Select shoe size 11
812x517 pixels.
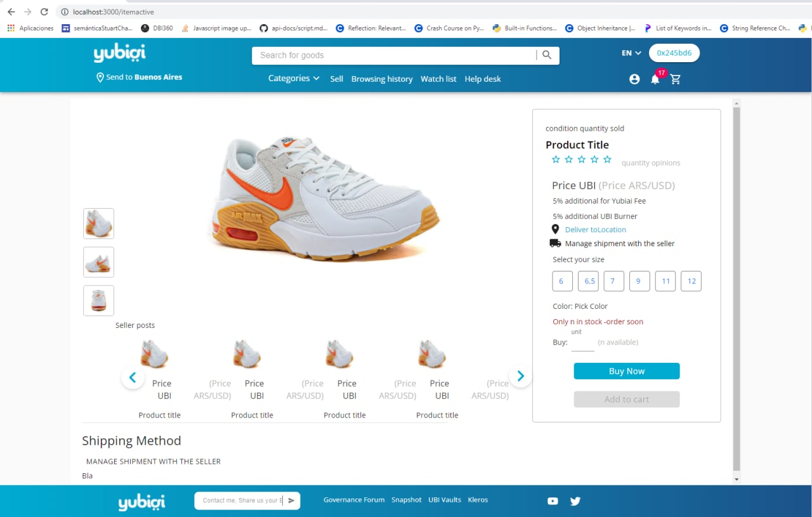point(665,281)
